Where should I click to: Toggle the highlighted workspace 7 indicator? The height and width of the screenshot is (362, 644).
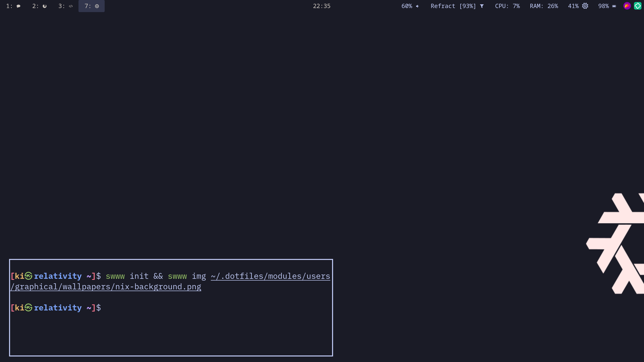click(x=91, y=6)
